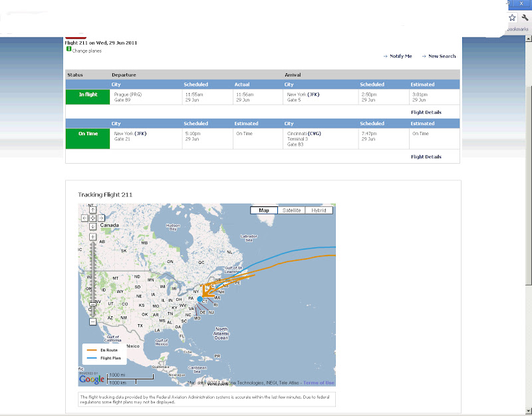Viewport: 532px width, 416px height.
Task: Zoom in on map with plus button
Action: point(92,237)
